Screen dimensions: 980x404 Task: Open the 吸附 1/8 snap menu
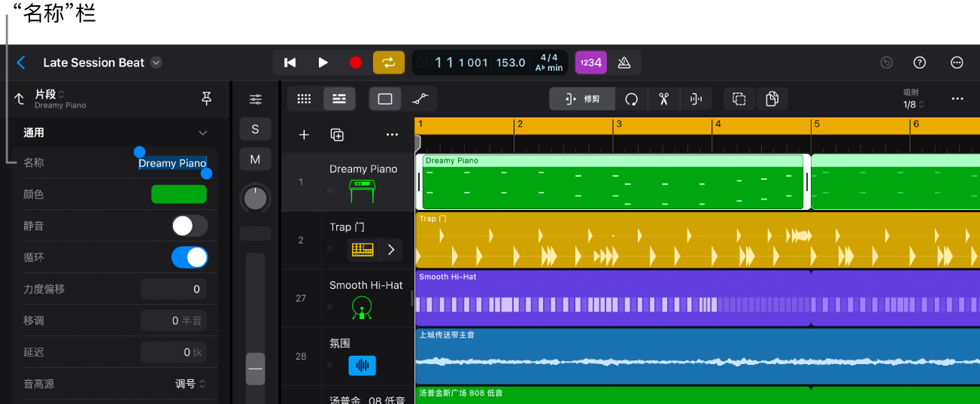click(x=913, y=99)
